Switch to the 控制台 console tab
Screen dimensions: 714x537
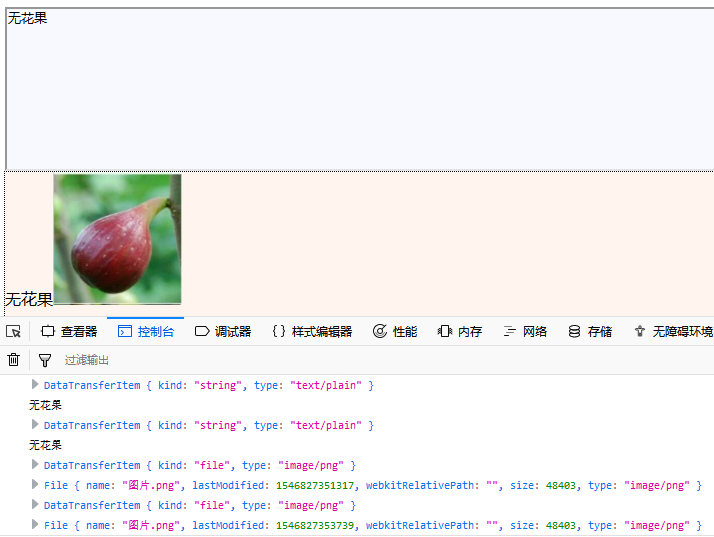pyautogui.click(x=146, y=332)
